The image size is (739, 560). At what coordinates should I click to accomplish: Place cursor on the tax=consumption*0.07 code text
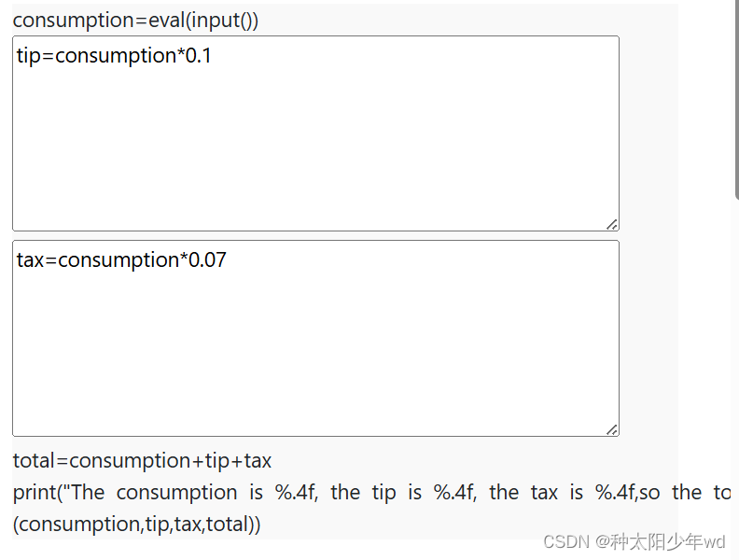coord(121,260)
